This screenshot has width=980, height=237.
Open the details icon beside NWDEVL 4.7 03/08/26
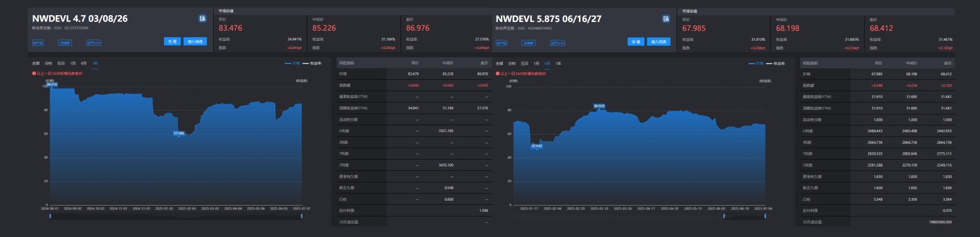202,19
